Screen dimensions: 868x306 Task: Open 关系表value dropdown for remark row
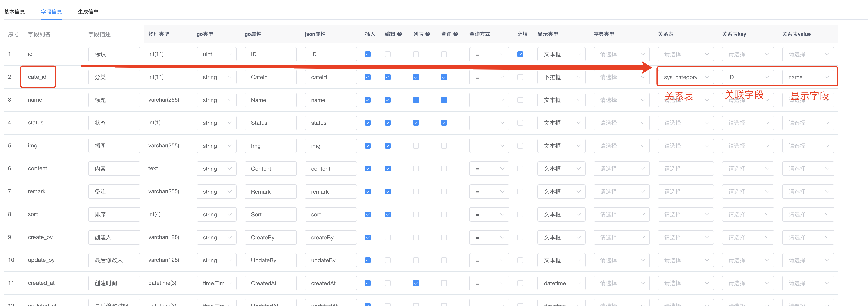[x=808, y=192]
